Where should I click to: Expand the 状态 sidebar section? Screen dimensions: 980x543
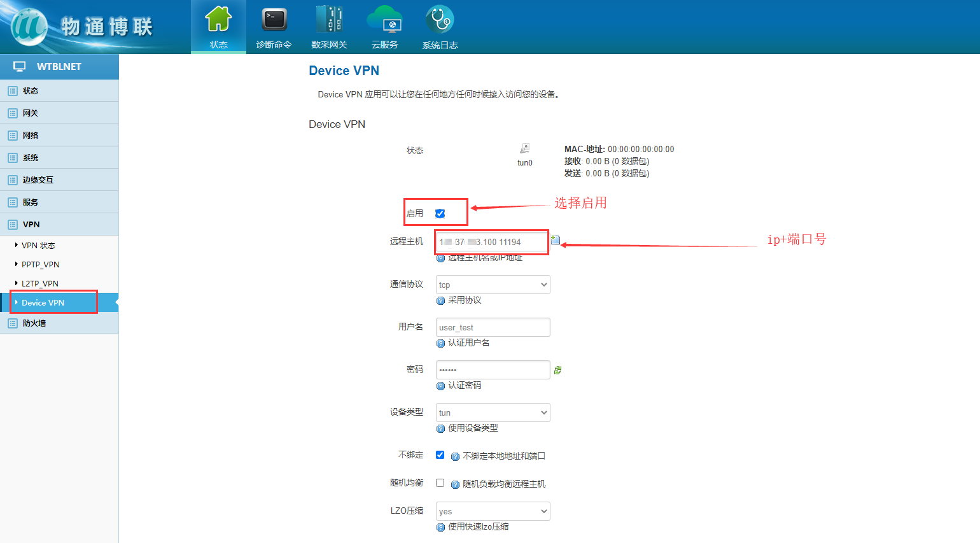click(x=59, y=91)
